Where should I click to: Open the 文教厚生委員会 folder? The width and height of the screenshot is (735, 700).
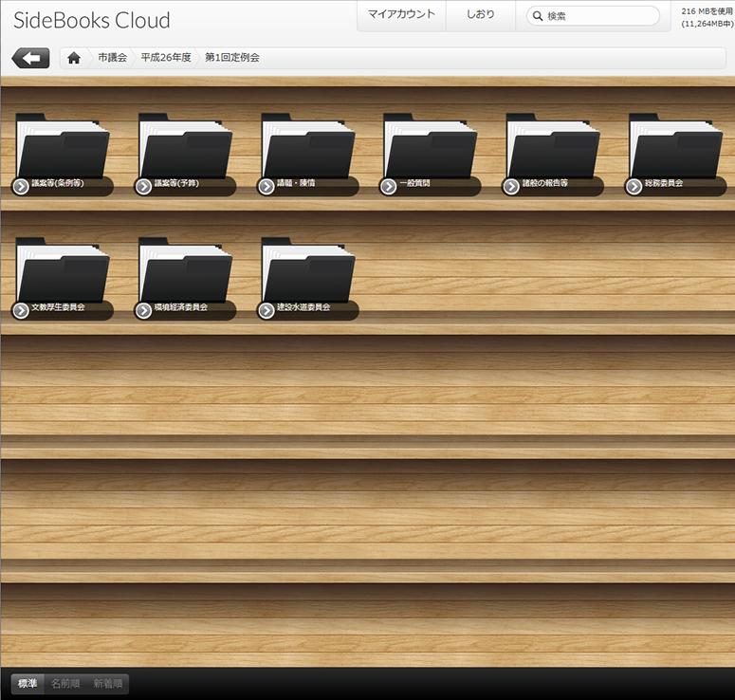point(64,274)
